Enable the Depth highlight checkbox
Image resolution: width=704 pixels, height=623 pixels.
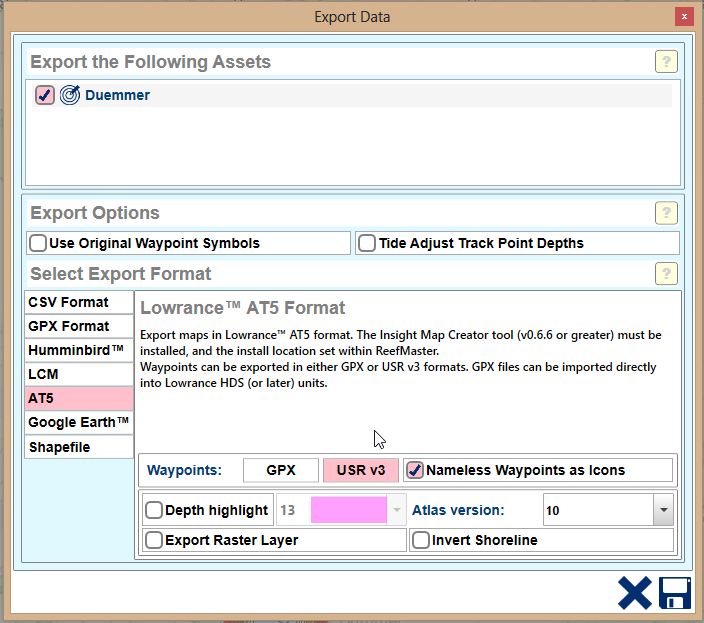(154, 510)
